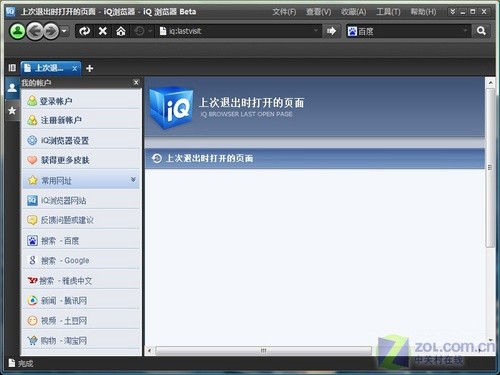Image resolution: width=500 pixels, height=375 pixels.
Task: Click the vertical scrollbar thumb
Action: [x=490, y=168]
